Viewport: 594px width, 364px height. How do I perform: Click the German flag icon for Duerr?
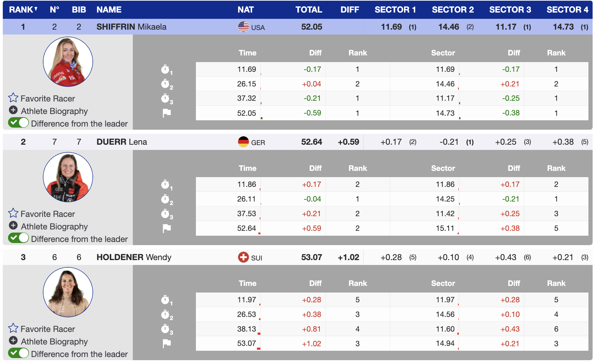click(243, 142)
